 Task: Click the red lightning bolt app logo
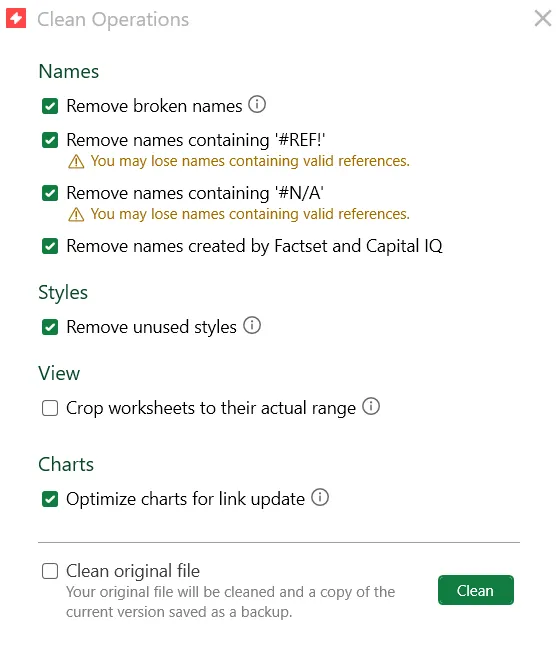point(16,18)
